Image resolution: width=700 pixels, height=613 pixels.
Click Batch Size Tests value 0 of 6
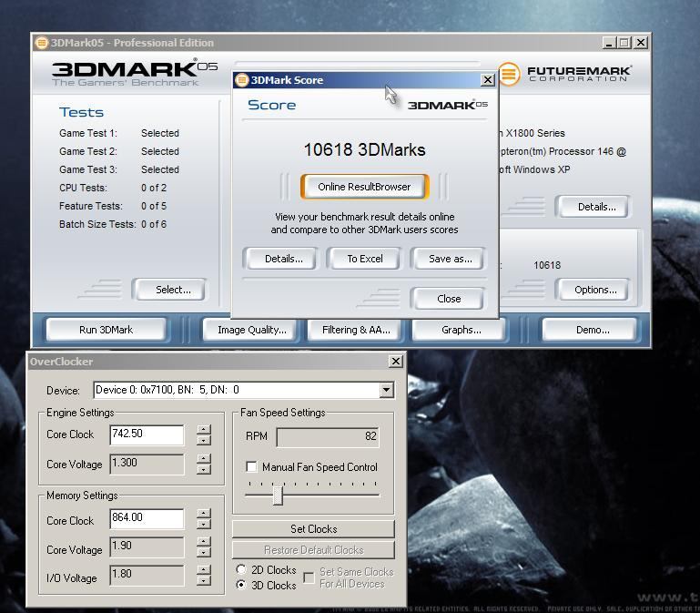coord(154,224)
